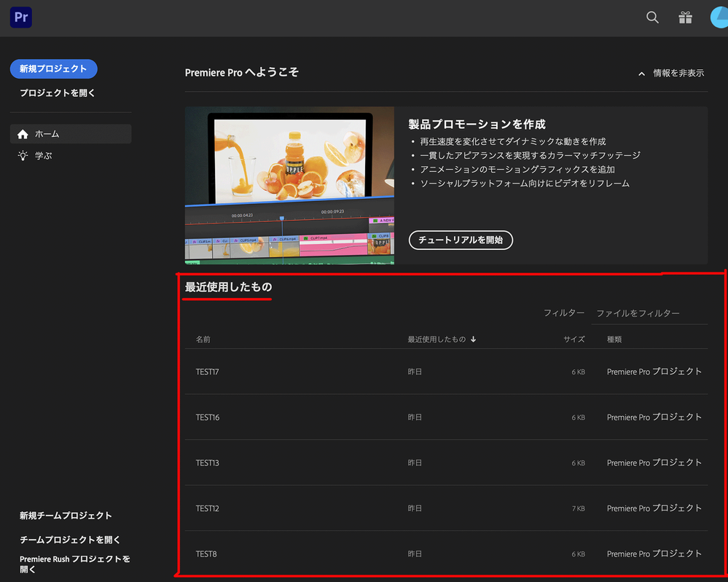
Task: Click Premiere Pro プロジェクト type in TEST16 row
Action: [x=654, y=417]
